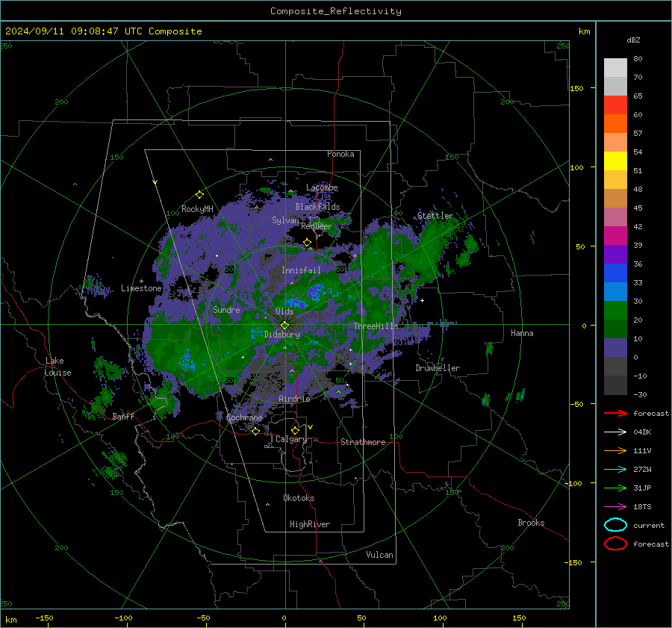Click the cyan current ellipse icon
Screen dimensions: 672x628
click(x=615, y=525)
